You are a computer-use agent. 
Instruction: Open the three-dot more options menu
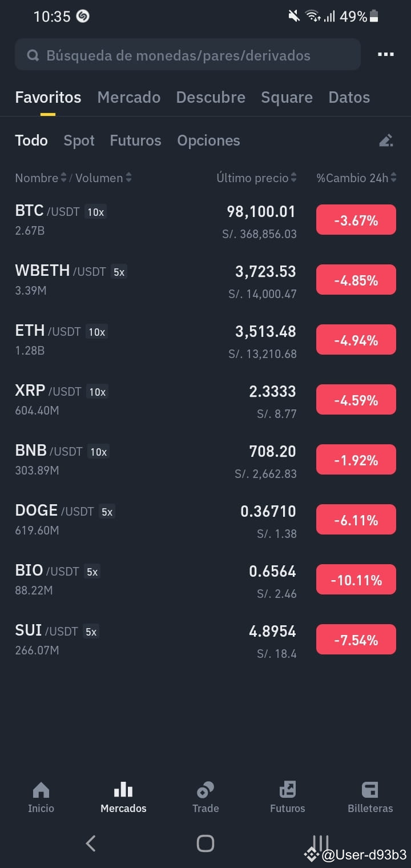click(386, 55)
